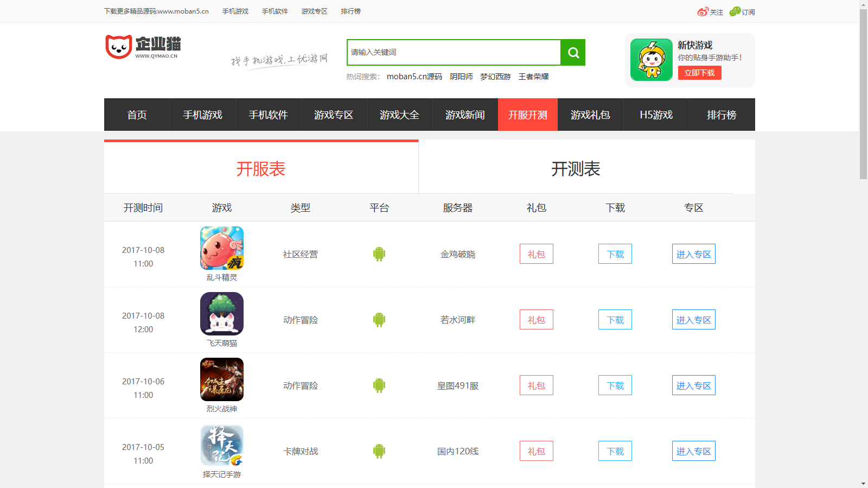Click the page vertical scrollbar thumb
Image resolution: width=868 pixels, height=488 pixels.
pyautogui.click(x=863, y=94)
